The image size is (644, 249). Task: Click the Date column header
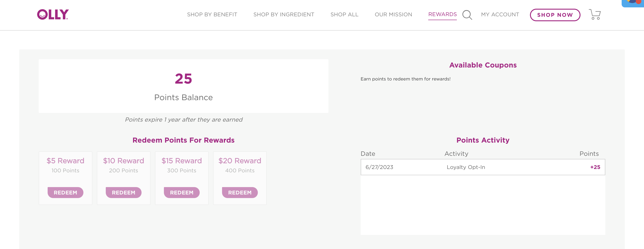(368, 154)
